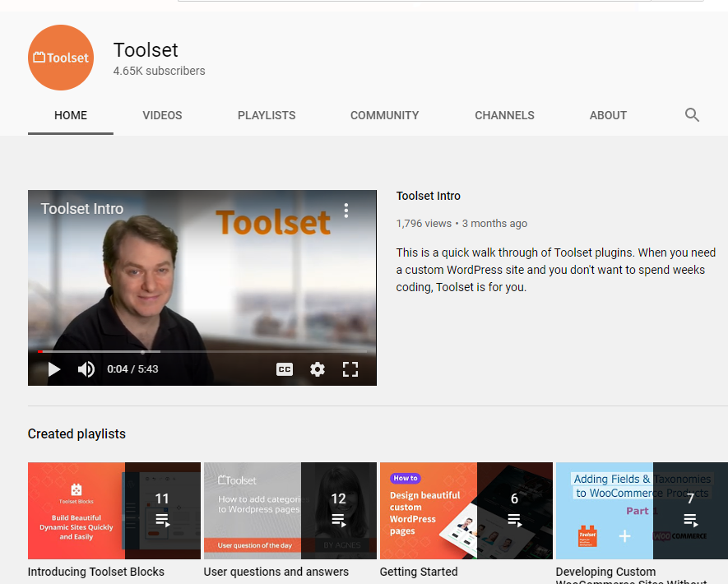The image size is (728, 584).
Task: Click the Developing Custom playlist title
Action: coord(632,576)
